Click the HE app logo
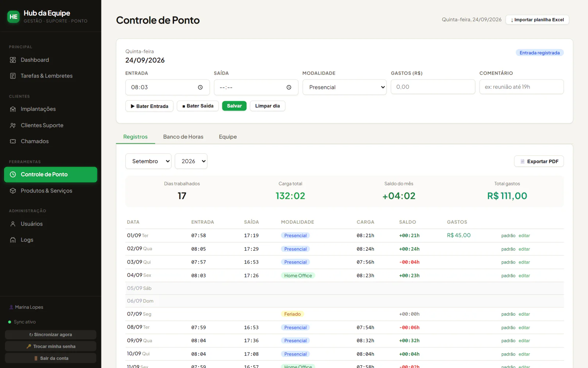This screenshot has width=588, height=368. [14, 17]
